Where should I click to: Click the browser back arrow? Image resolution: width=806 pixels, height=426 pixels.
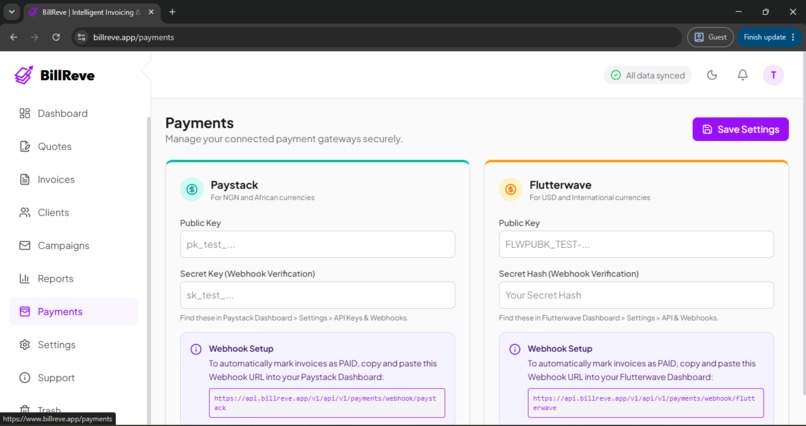pyautogui.click(x=14, y=37)
